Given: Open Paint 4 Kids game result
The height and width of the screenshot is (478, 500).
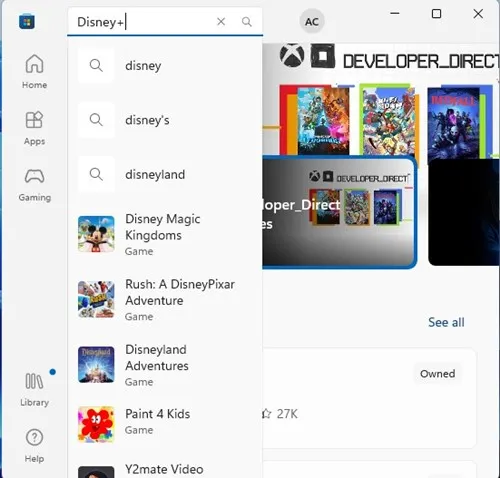Looking at the screenshot, I should [x=165, y=422].
